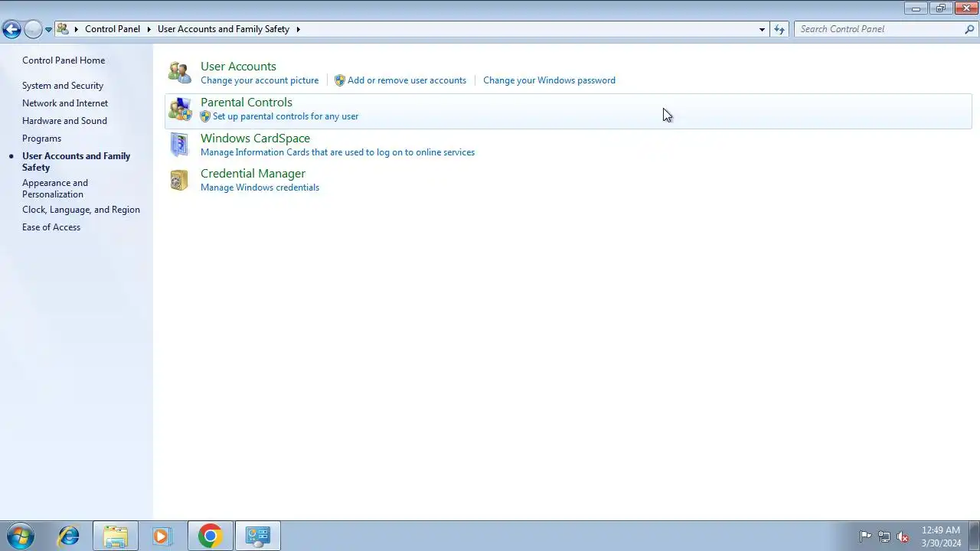Viewport: 980px width, 551px height.
Task: Click Add or remove user accounts
Action: point(407,80)
